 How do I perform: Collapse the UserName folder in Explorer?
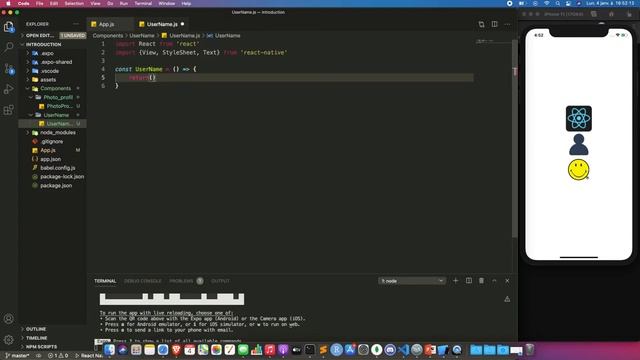pos(52,115)
